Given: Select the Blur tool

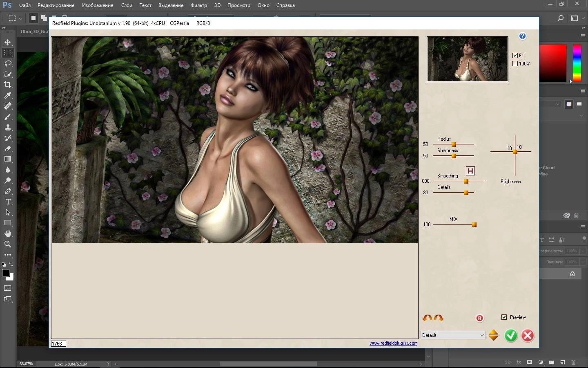Looking at the screenshot, I should click(8, 170).
